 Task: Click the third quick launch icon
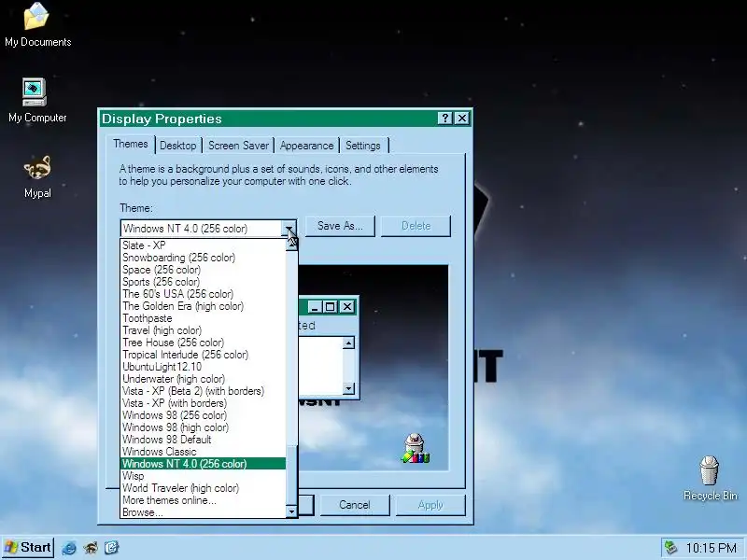pos(111,548)
